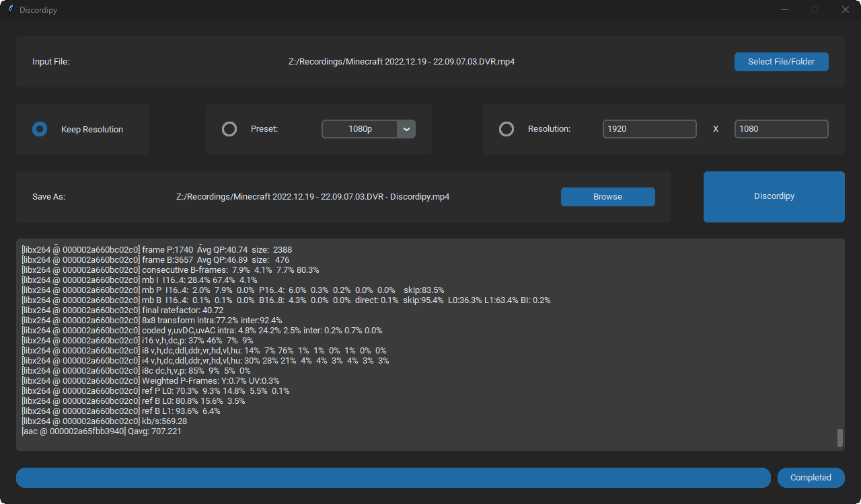Click the 'i8c dc,h,v,p' log line
This screenshot has height=504, width=861.
tap(136, 371)
